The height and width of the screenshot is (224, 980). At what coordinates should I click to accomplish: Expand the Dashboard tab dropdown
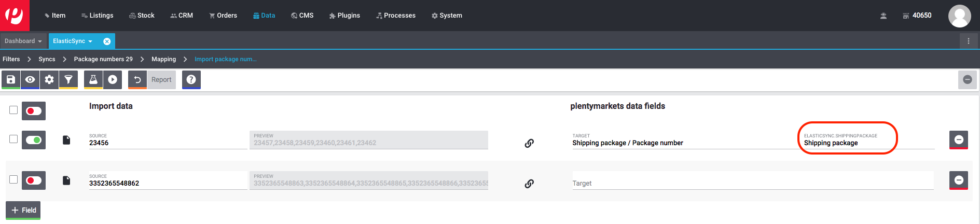click(40, 41)
